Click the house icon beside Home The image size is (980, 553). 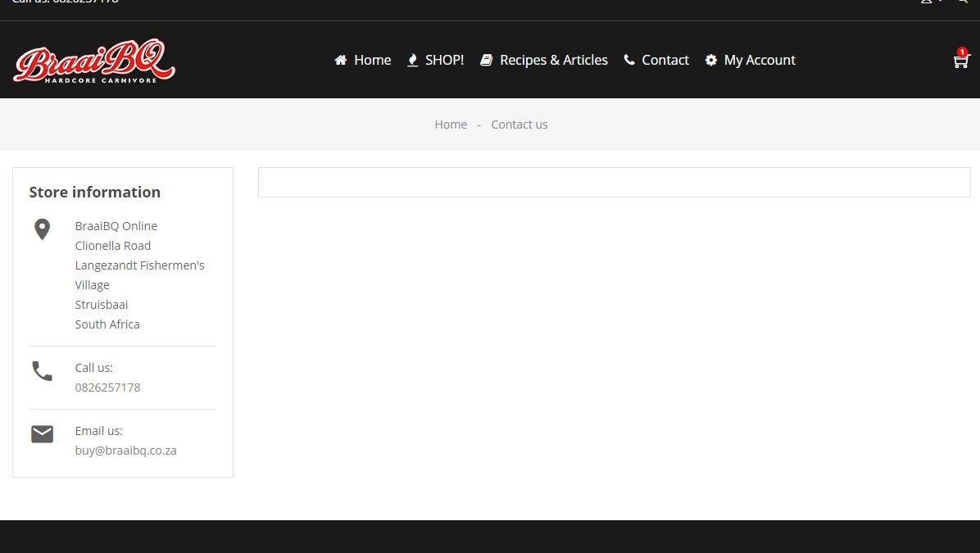[341, 60]
